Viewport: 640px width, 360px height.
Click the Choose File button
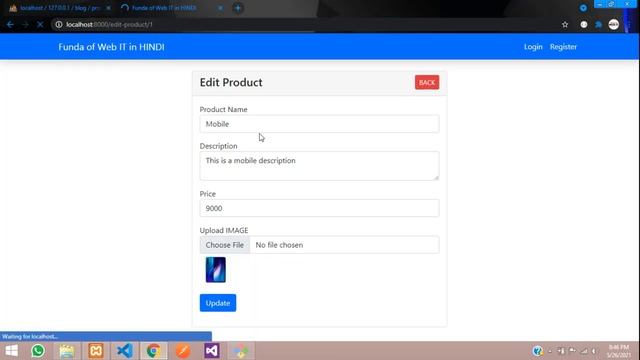tap(224, 245)
